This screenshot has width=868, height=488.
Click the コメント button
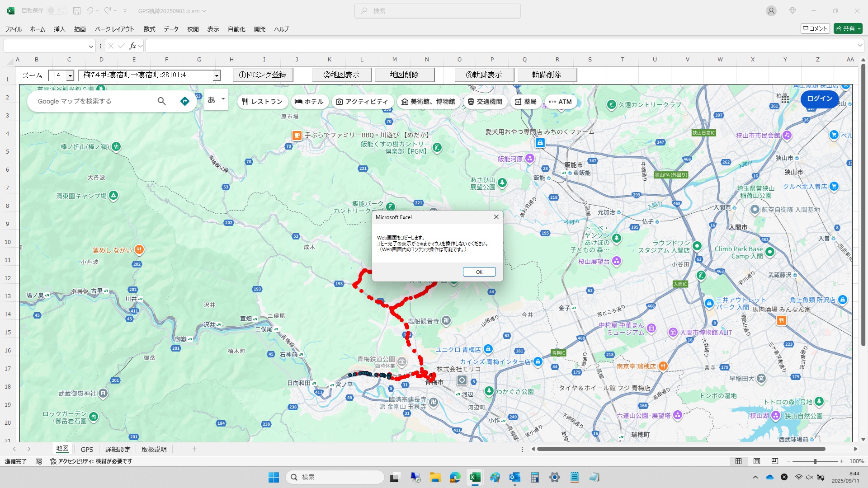tap(815, 28)
